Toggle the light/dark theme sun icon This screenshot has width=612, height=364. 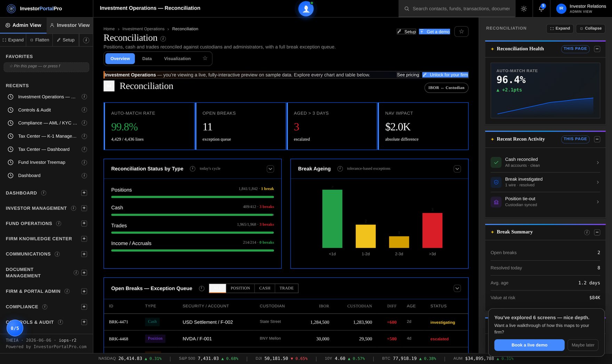coord(524,9)
